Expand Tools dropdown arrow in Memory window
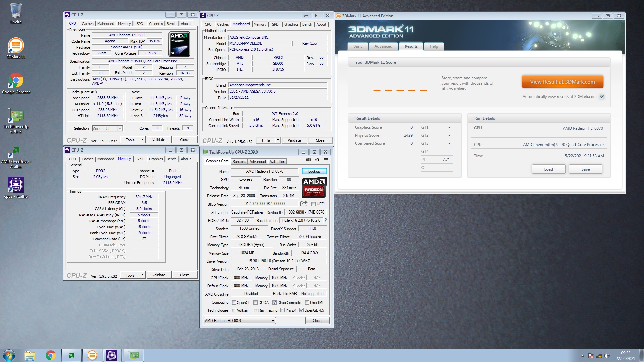The width and height of the screenshot is (644, 362). (x=142, y=275)
